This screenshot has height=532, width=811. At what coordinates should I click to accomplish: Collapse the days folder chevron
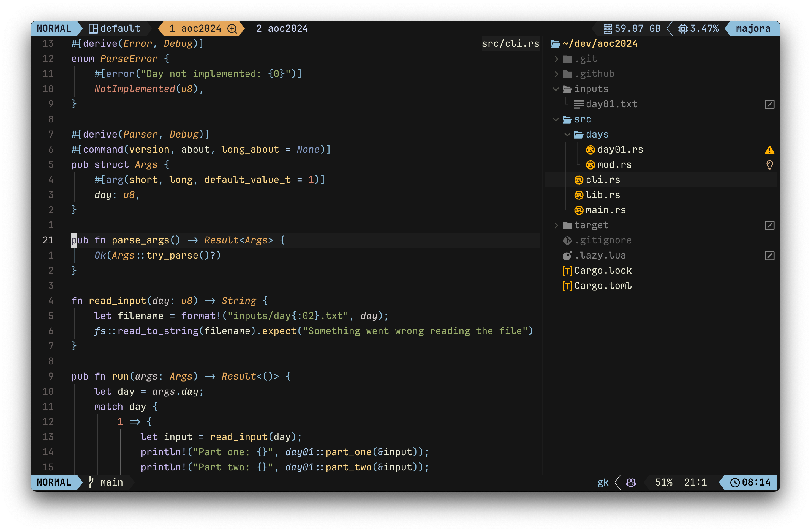point(567,135)
